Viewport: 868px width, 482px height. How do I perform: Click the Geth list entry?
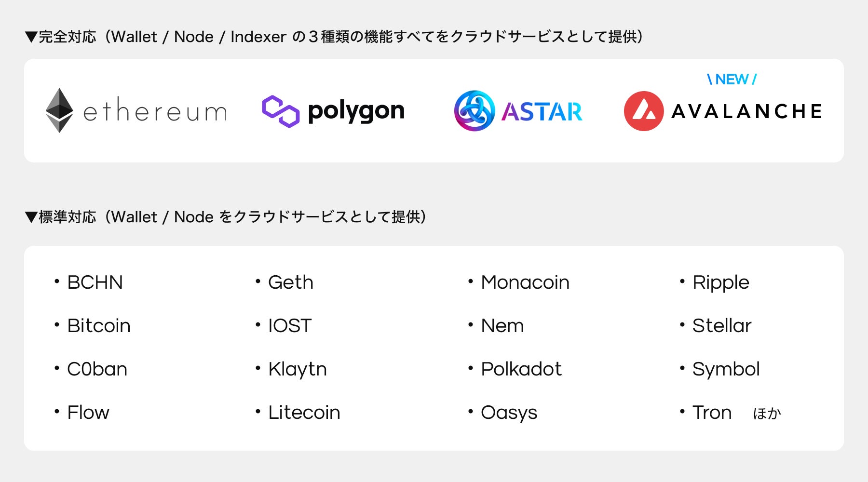click(290, 282)
